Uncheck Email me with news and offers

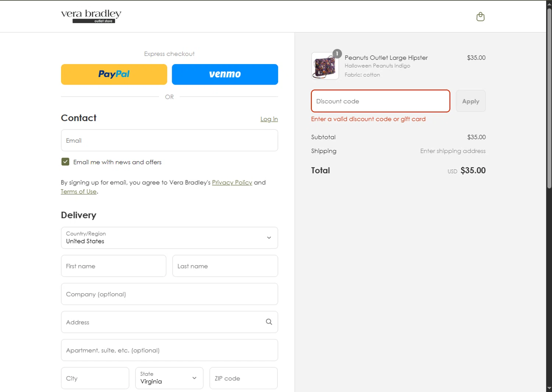66,162
